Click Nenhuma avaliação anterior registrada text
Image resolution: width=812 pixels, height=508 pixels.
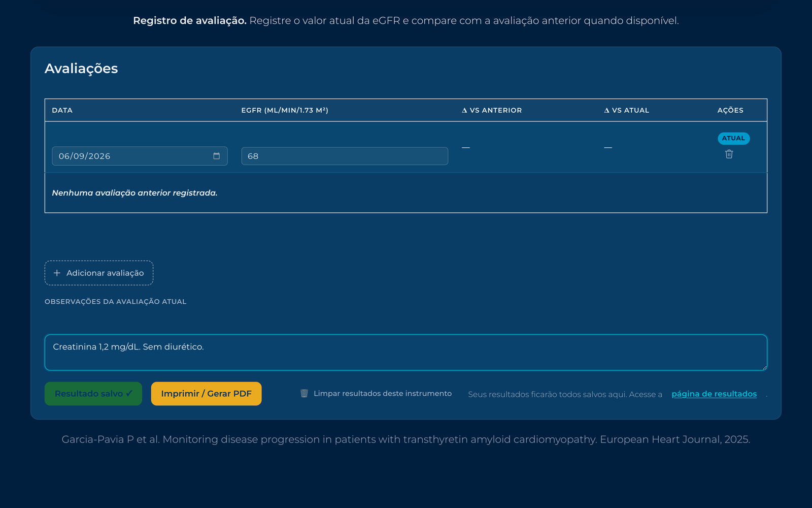134,193
